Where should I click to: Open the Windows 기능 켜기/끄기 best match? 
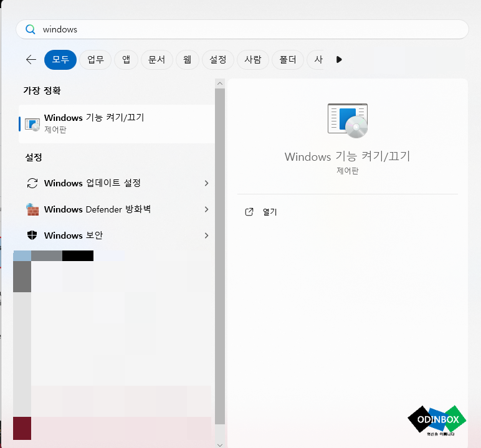coord(117,124)
